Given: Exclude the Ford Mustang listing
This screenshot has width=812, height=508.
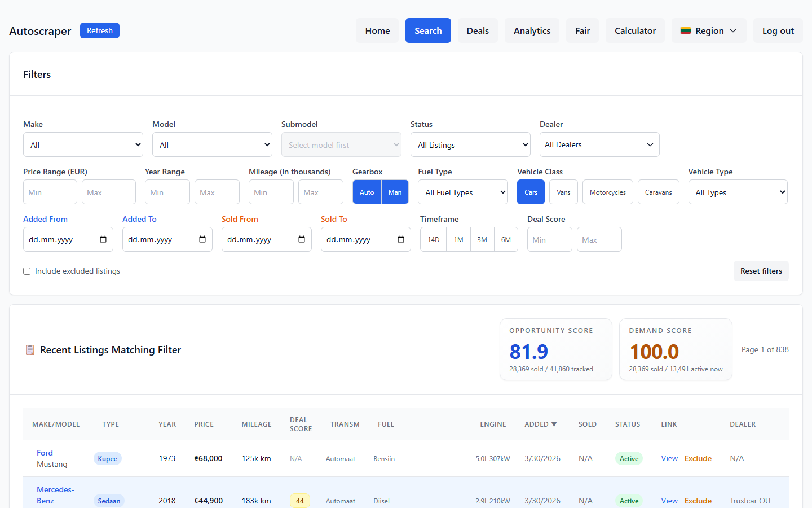Looking at the screenshot, I should [698, 458].
